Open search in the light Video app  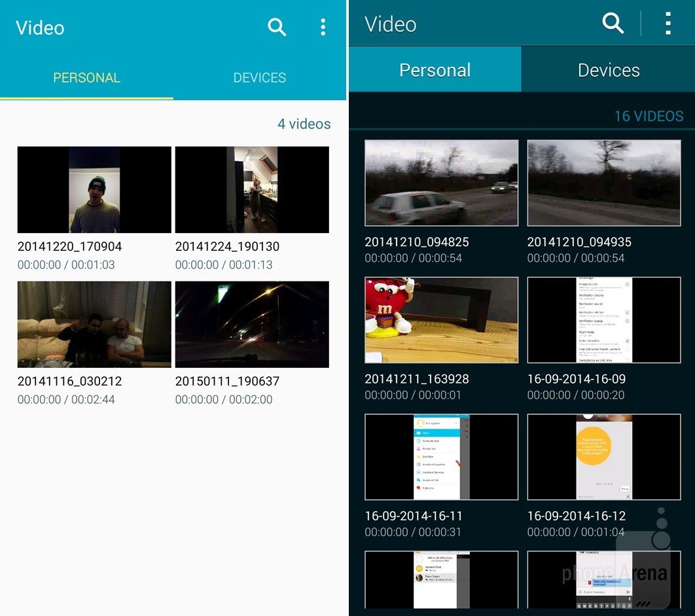coord(277,27)
